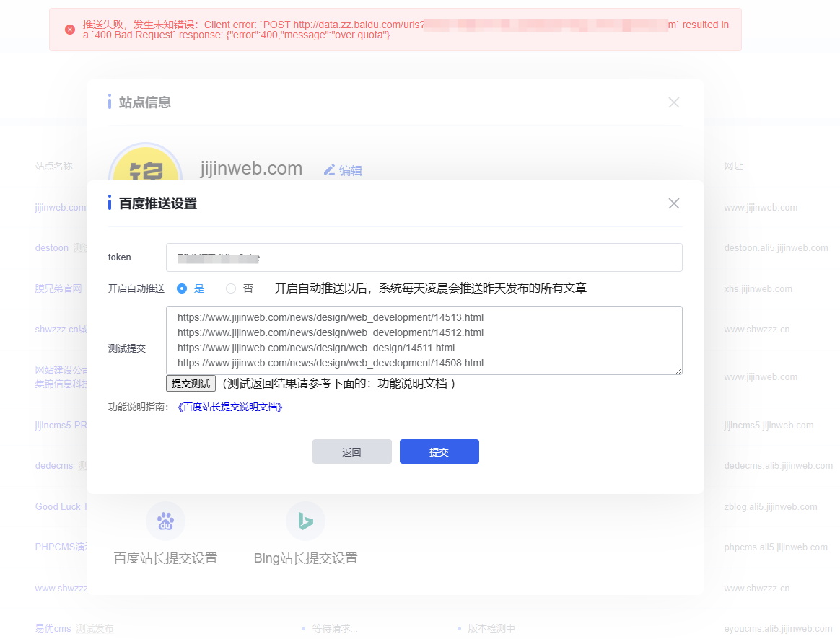This screenshot has width=840, height=639.
Task: Open jijinweb.com in the background site list
Action: (61, 208)
